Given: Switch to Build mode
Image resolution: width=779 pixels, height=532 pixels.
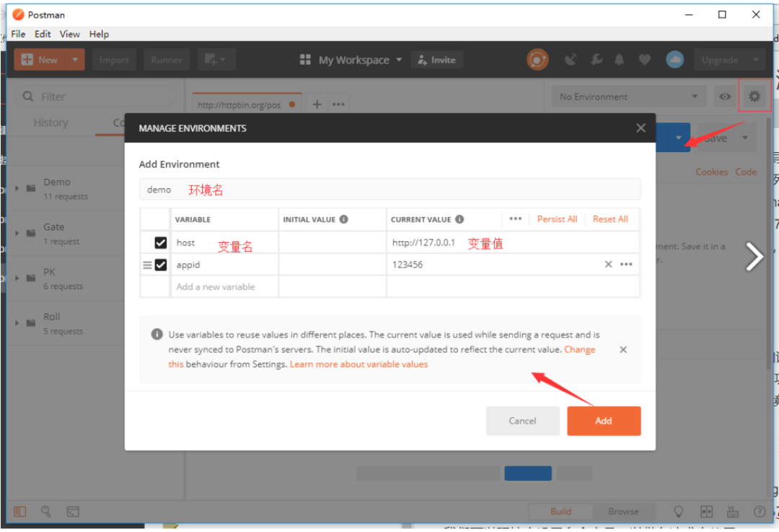Looking at the screenshot, I should [x=560, y=511].
